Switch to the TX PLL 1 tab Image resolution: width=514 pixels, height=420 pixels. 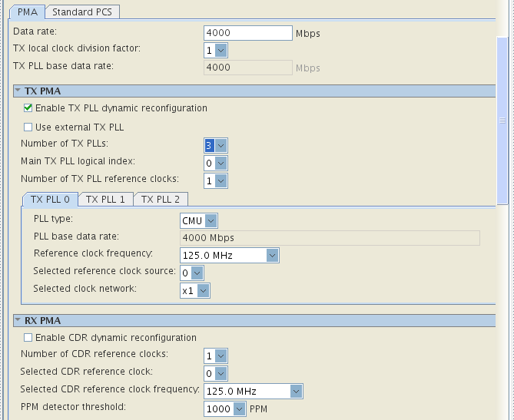tap(105, 199)
